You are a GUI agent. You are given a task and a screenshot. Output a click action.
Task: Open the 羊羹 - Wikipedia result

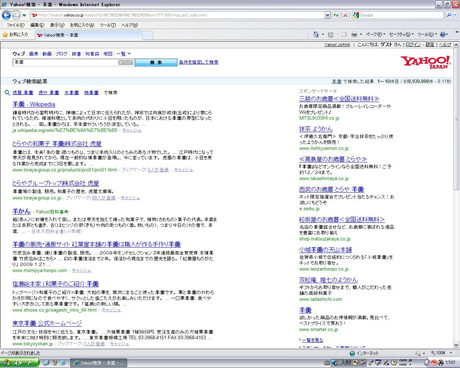point(34,104)
